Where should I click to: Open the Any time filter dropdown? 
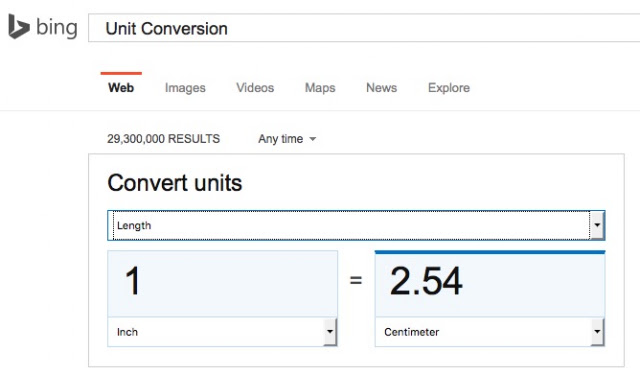click(x=287, y=139)
